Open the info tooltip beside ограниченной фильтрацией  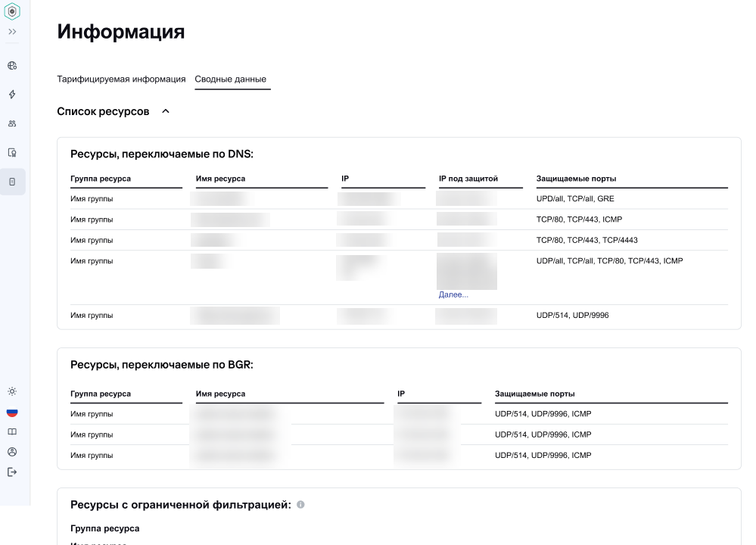click(300, 504)
